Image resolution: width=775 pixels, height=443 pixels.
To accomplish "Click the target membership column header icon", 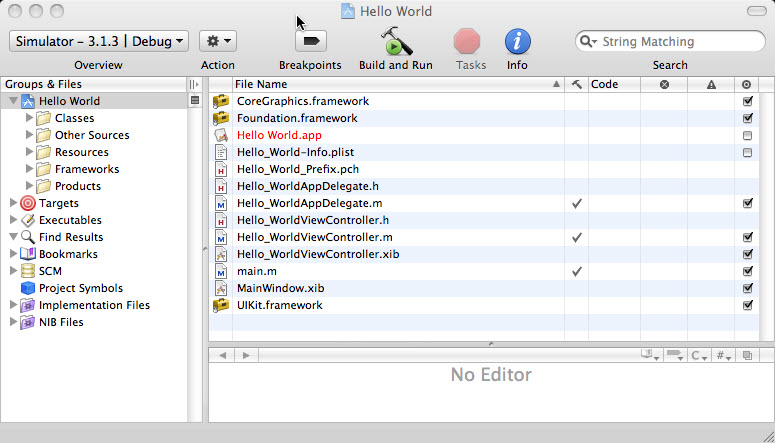I will pos(747,85).
